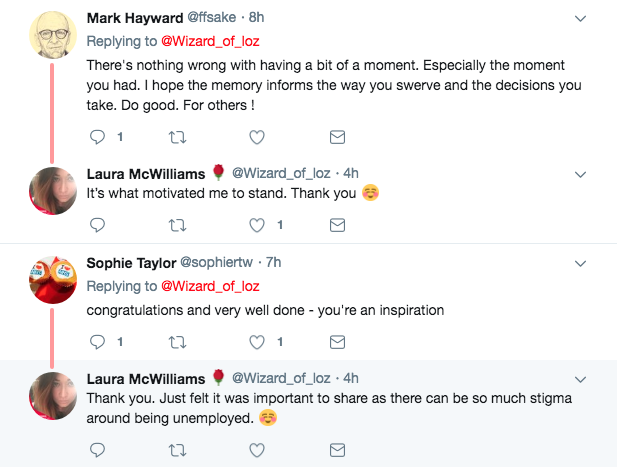Reply to Sophie Taylor's congratulations tweet
The image size is (617, 467).
(98, 342)
